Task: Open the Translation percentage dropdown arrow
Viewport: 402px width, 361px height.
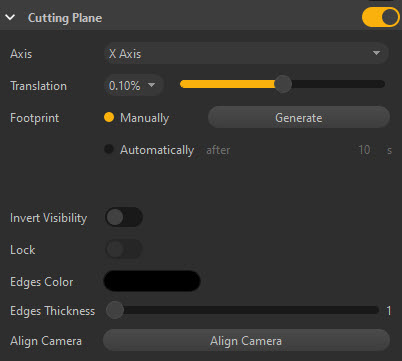Action: pos(151,85)
